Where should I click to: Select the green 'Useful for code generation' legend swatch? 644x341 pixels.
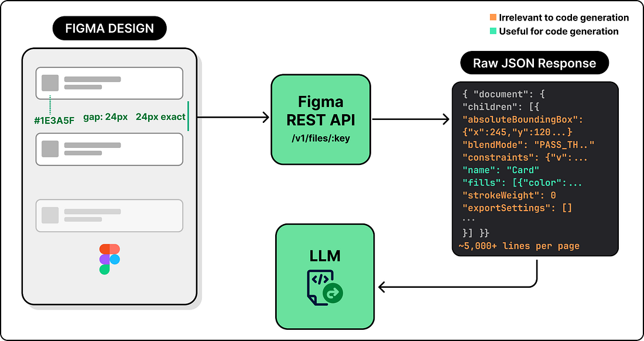(494, 31)
